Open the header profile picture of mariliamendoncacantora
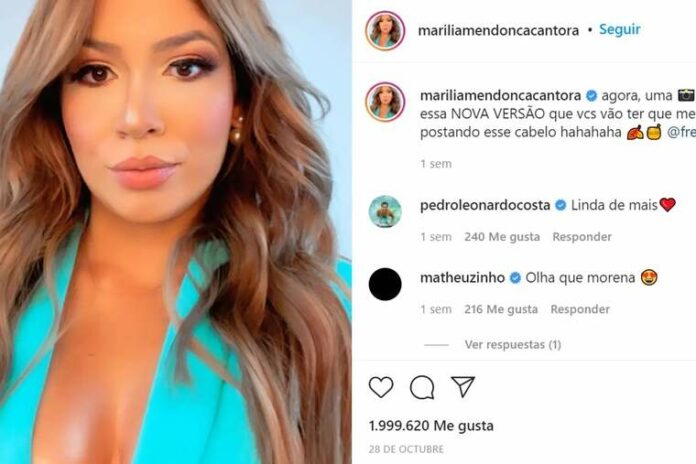The image size is (696, 464). click(385, 31)
